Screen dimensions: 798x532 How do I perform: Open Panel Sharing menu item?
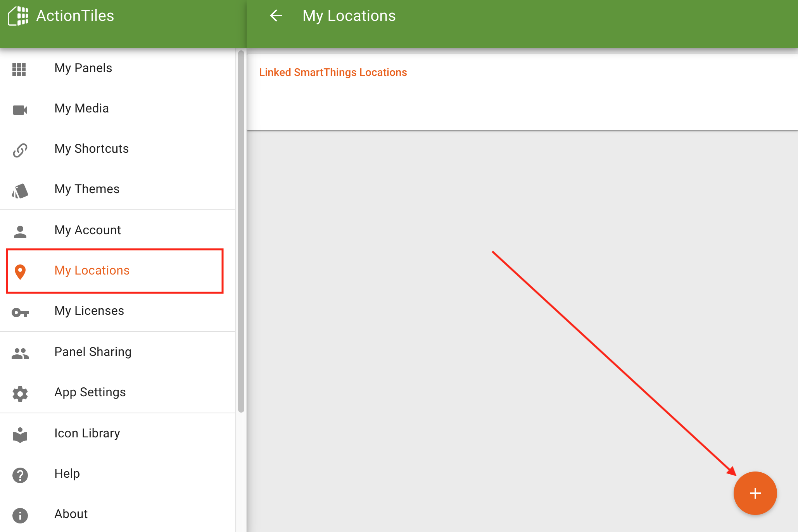[117, 352]
